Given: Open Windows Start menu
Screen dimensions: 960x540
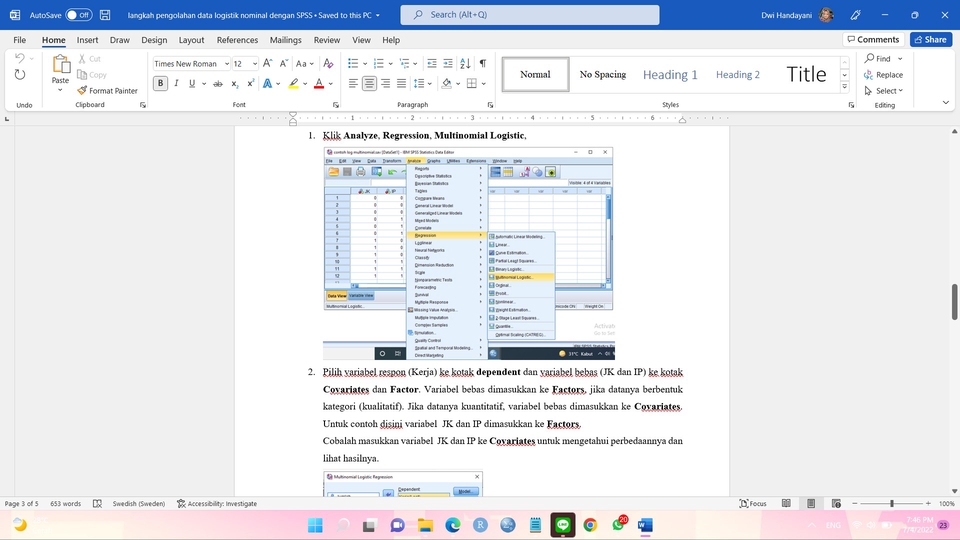Looking at the screenshot, I should (x=315, y=525).
